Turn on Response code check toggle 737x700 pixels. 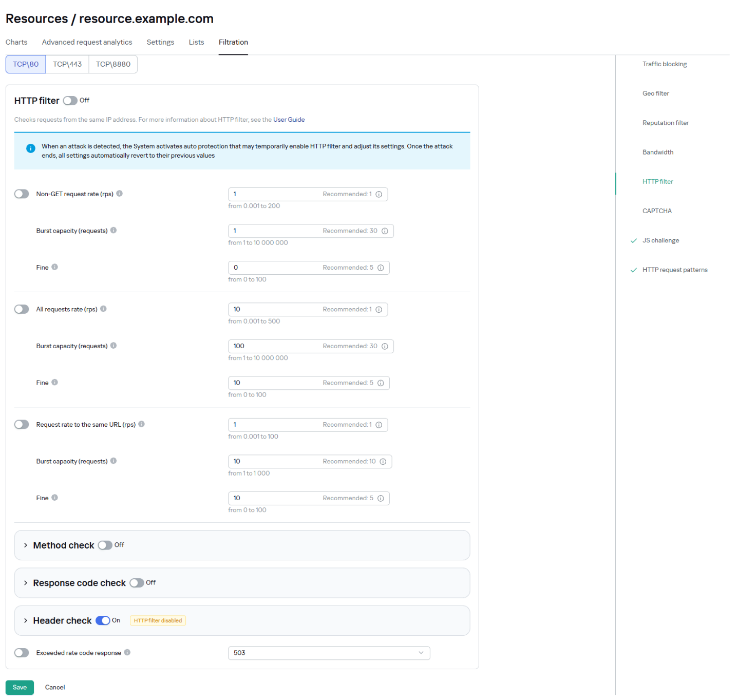(x=137, y=583)
